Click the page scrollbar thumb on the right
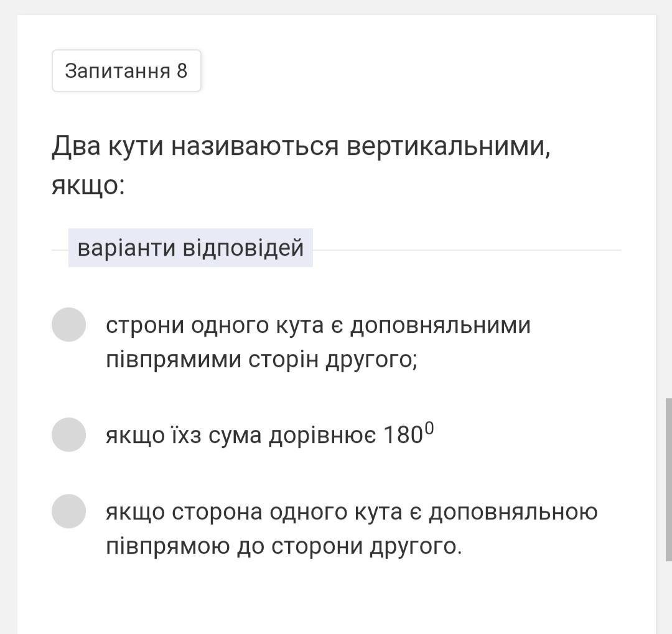Screen dimensions: 672x634 (x=668, y=479)
